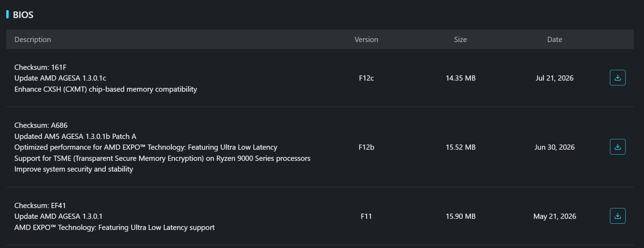
Task: Click the 15.90 MB size value
Action: 461,216
